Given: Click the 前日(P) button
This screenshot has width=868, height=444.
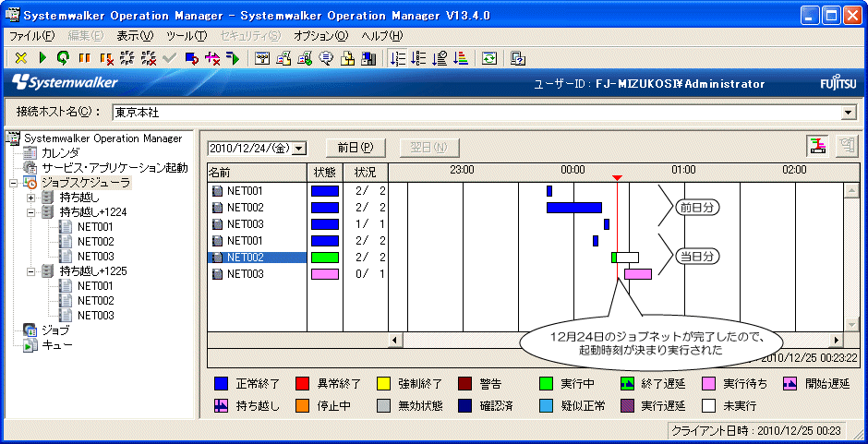Looking at the screenshot, I should point(356,148).
